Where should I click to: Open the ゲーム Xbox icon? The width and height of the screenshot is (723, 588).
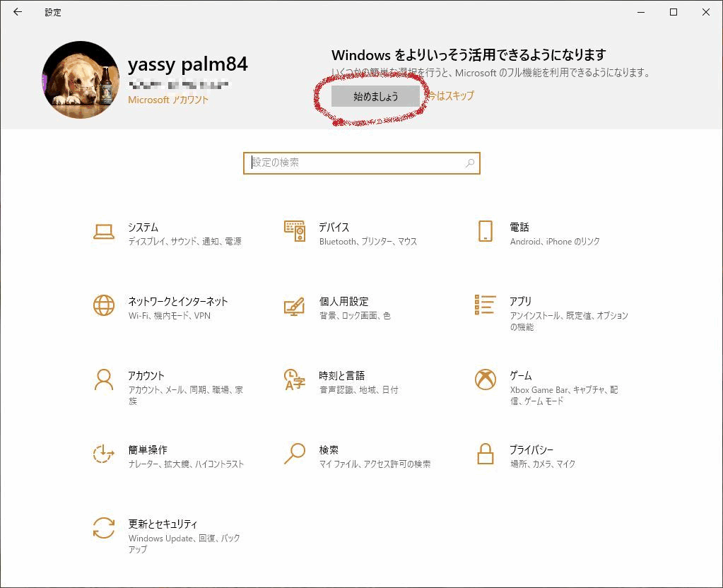[486, 380]
